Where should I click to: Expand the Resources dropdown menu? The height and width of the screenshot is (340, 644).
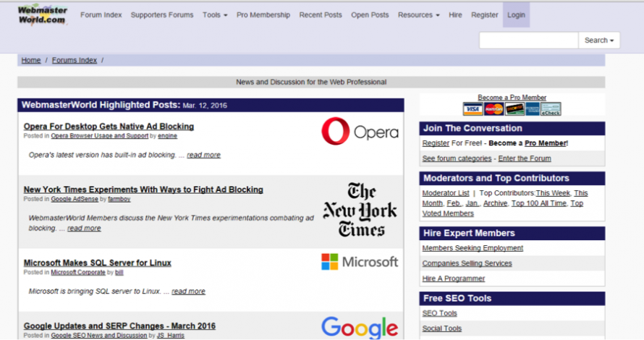[x=418, y=14]
